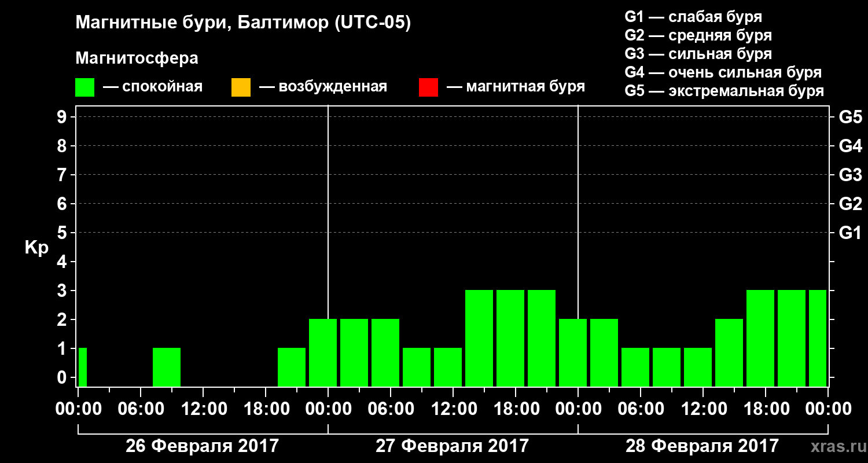Image resolution: width=868 pixels, height=463 pixels.
Task: Click the '18:00' time label under 26 February
Action: (268, 409)
